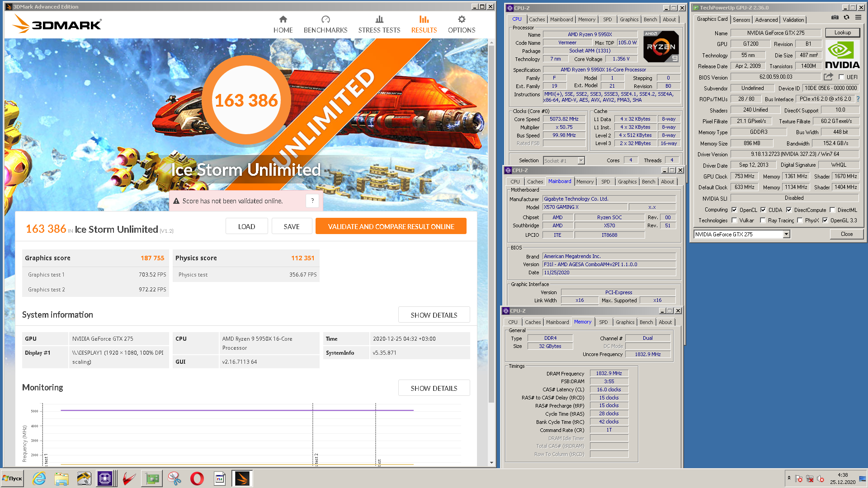868x488 pixels.
Task: Open 3DMark Home section
Action: [283, 24]
